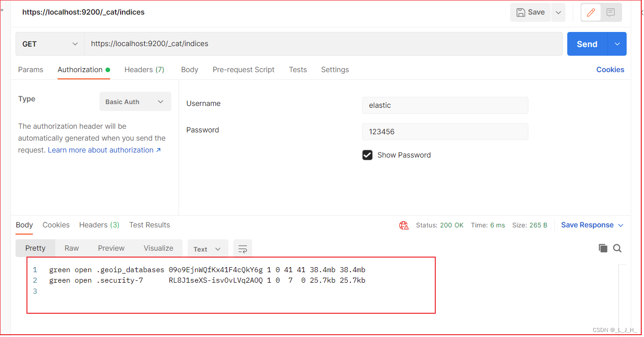
Task: Follow Learn more about authorization link
Action: (x=105, y=150)
